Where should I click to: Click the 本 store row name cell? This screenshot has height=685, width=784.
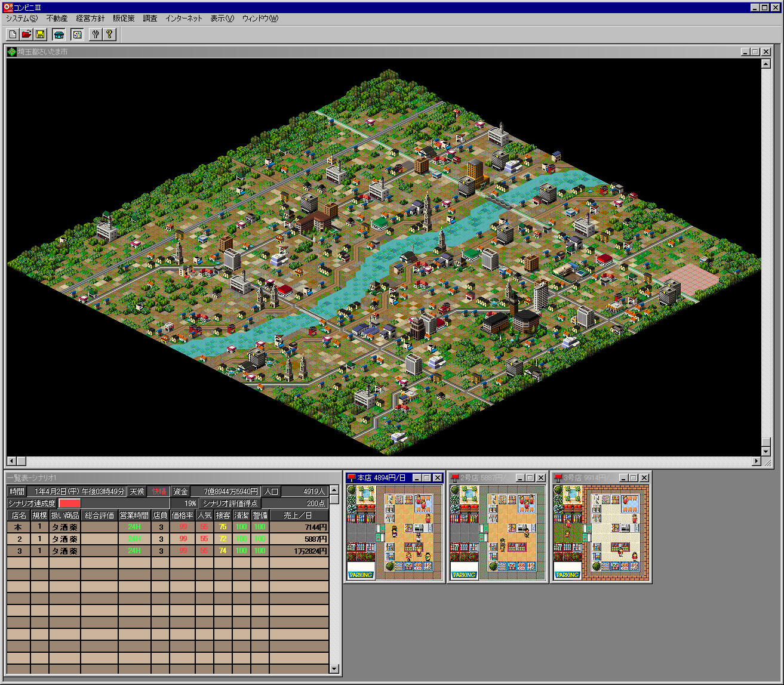click(x=19, y=527)
